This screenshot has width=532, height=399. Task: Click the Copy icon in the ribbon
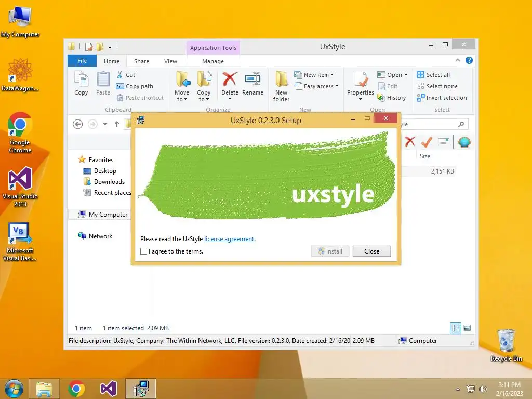(81, 84)
